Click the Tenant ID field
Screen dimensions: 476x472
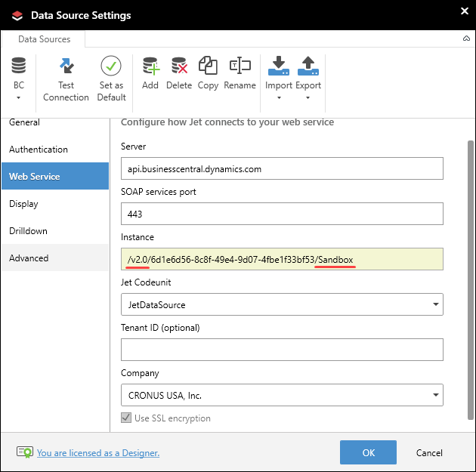[x=282, y=350]
